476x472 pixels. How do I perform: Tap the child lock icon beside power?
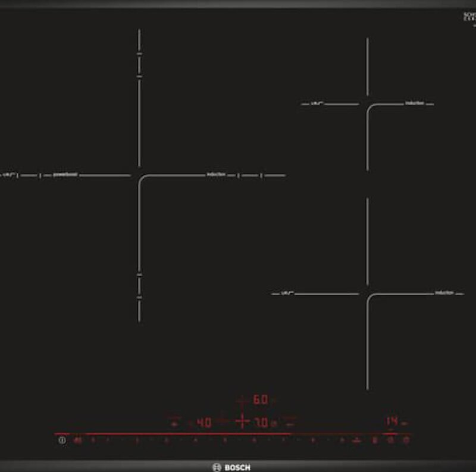[77, 440]
